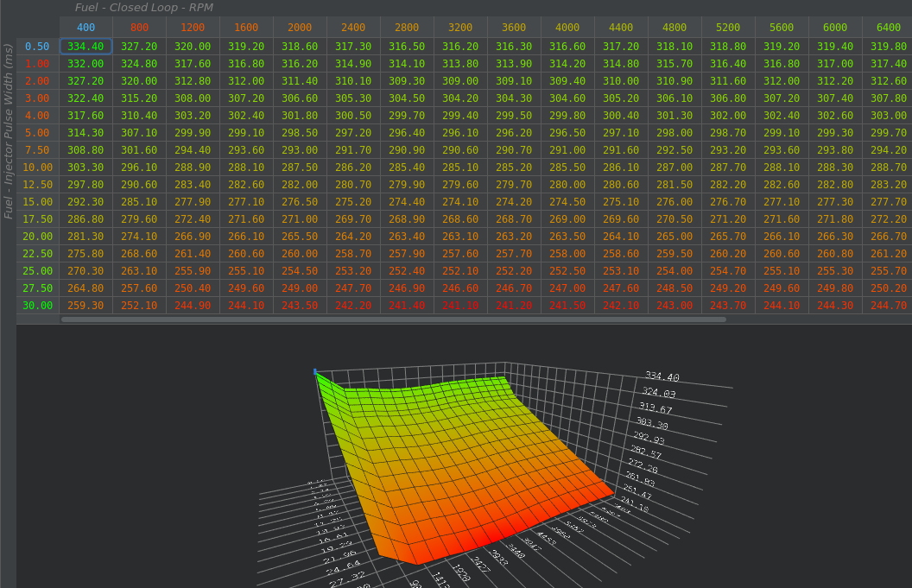The image size is (912, 588).
Task: Click the 3200 RPM column header
Action: click(x=459, y=27)
